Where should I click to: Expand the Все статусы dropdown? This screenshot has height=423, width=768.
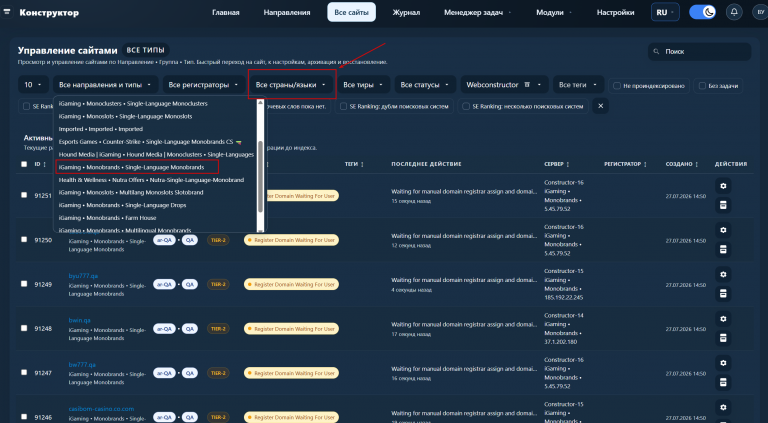click(425, 85)
